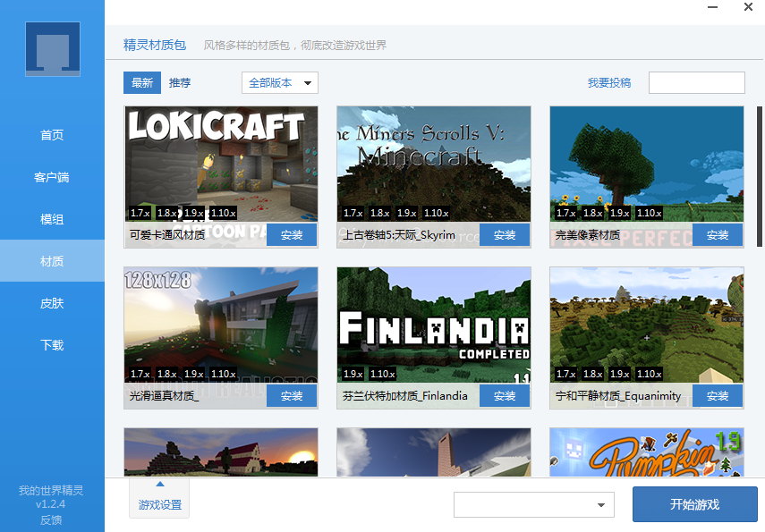Open the sunset farmhouse pack thumbnail
This screenshot has height=532, width=765.
pos(221,452)
